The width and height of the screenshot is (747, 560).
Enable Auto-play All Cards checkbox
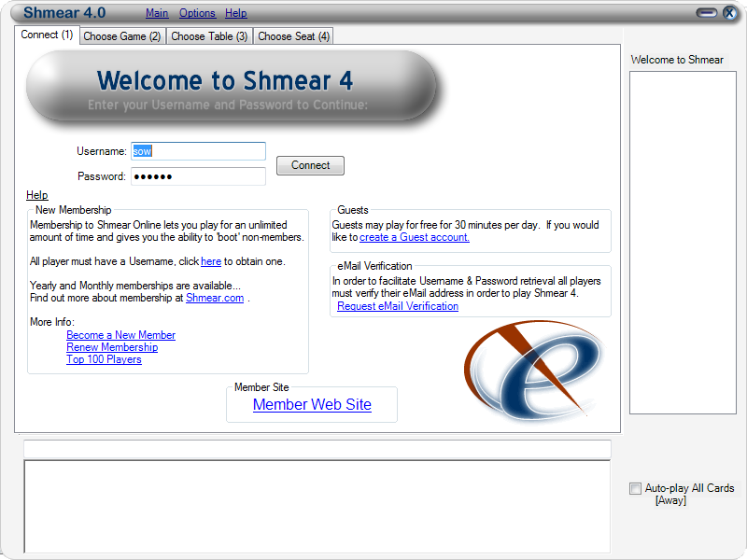click(x=635, y=488)
